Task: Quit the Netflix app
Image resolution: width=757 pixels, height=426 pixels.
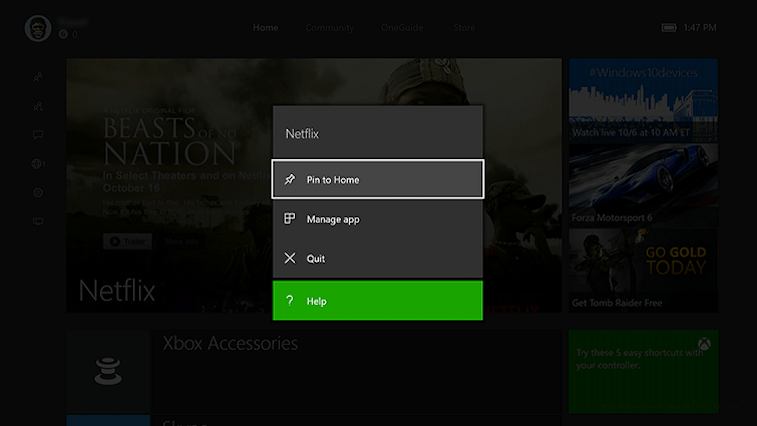Action: pos(377,258)
